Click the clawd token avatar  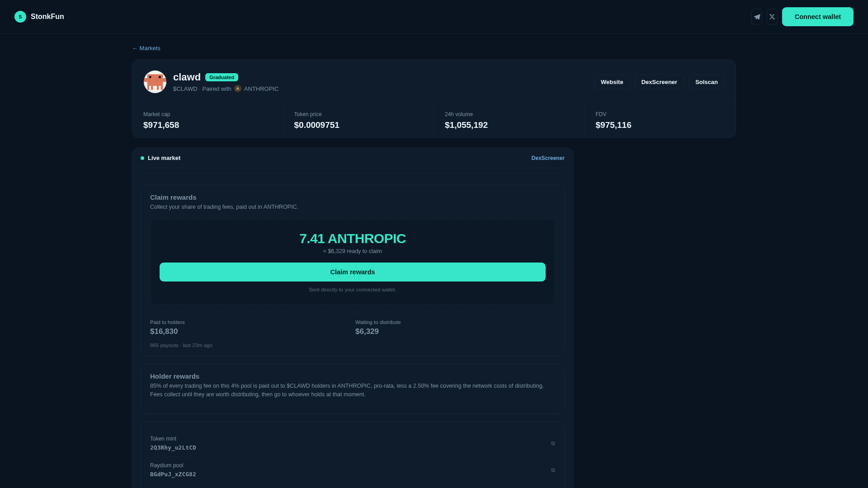tap(155, 82)
